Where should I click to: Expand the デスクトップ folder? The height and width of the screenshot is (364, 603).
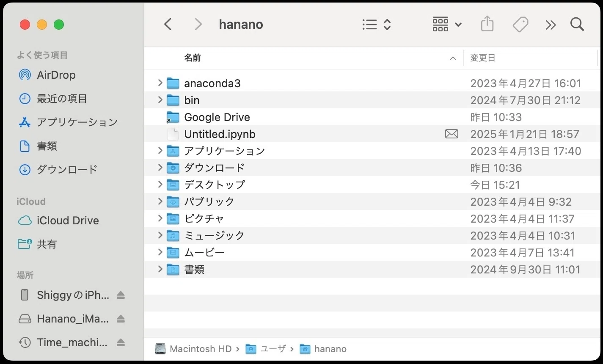(160, 185)
